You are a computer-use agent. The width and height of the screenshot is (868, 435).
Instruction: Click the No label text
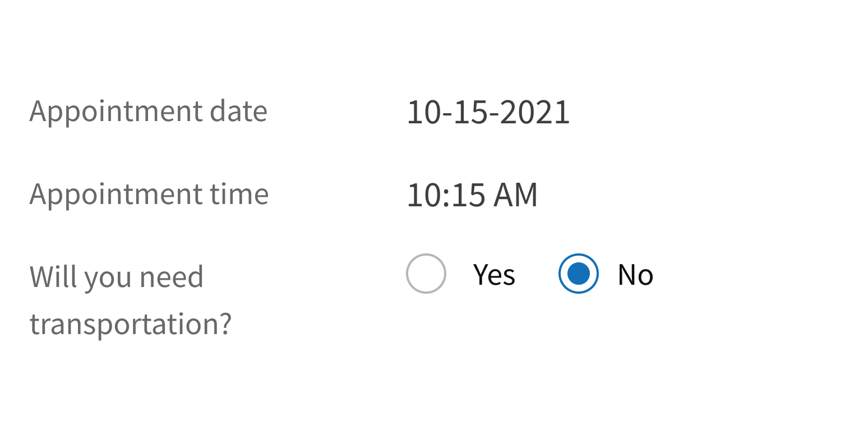pos(634,274)
